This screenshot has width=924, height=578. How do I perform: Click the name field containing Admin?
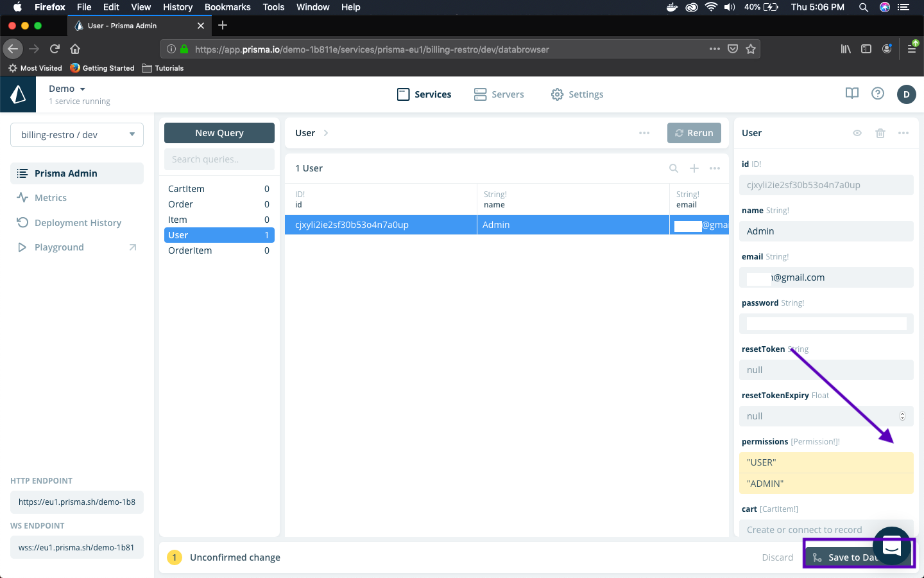(x=826, y=231)
